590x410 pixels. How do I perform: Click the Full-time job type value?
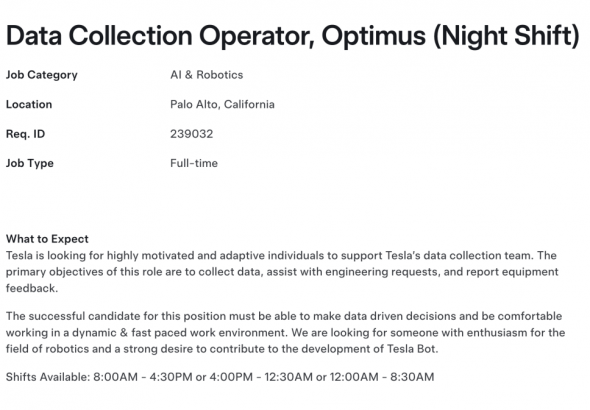(x=194, y=163)
